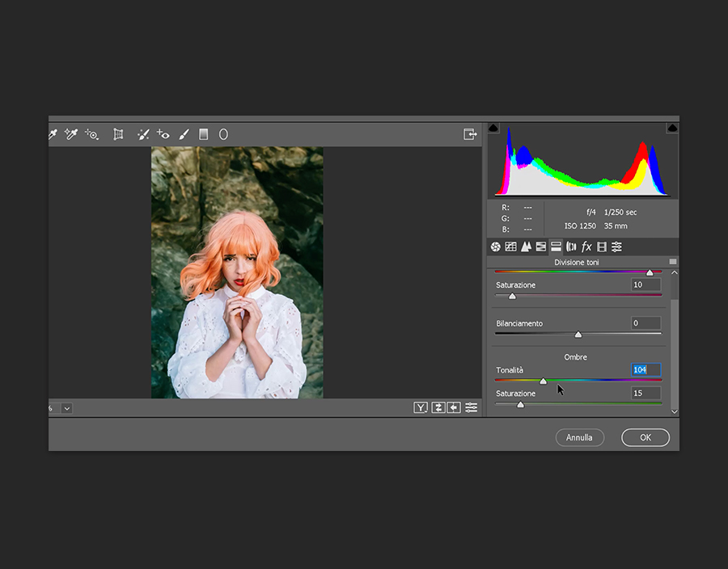Click the Bilanciamento value field
The height and width of the screenshot is (569, 728).
pyautogui.click(x=645, y=323)
